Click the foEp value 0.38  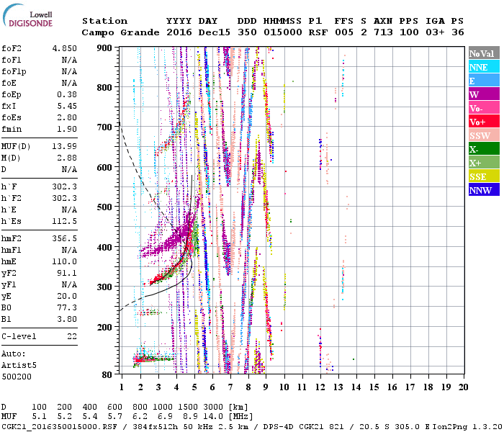click(x=67, y=95)
